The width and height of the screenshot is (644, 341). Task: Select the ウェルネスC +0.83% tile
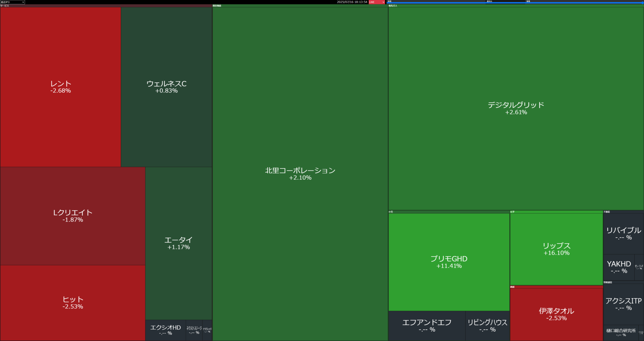coord(166,87)
